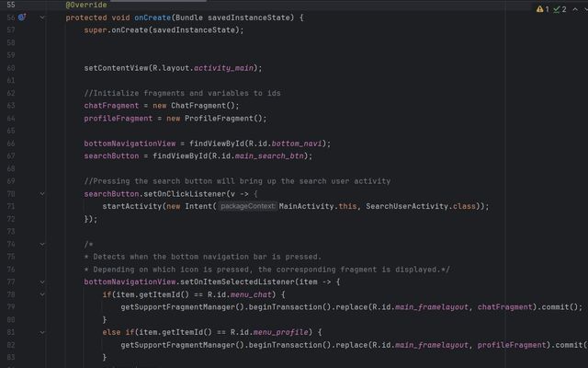Click gutter line number 79
Image resolution: width=588 pixels, height=368 pixels.
coord(11,307)
